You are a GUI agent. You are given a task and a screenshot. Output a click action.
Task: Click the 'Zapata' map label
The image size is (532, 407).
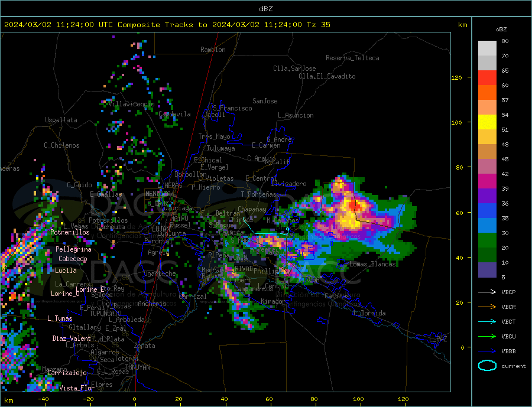145,346
